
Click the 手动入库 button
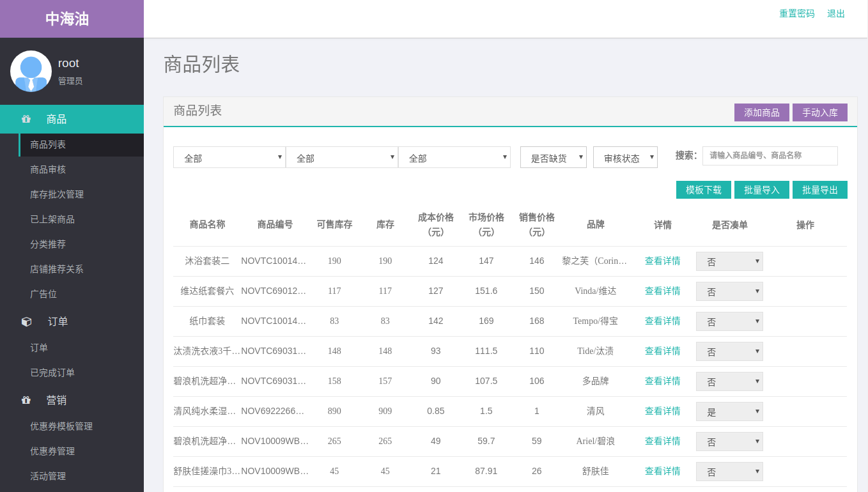820,112
